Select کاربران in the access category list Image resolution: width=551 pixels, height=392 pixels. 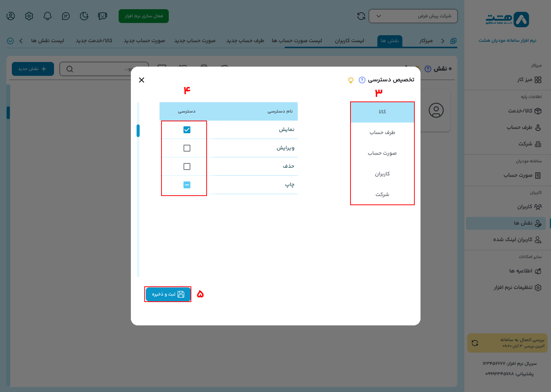pos(382,173)
